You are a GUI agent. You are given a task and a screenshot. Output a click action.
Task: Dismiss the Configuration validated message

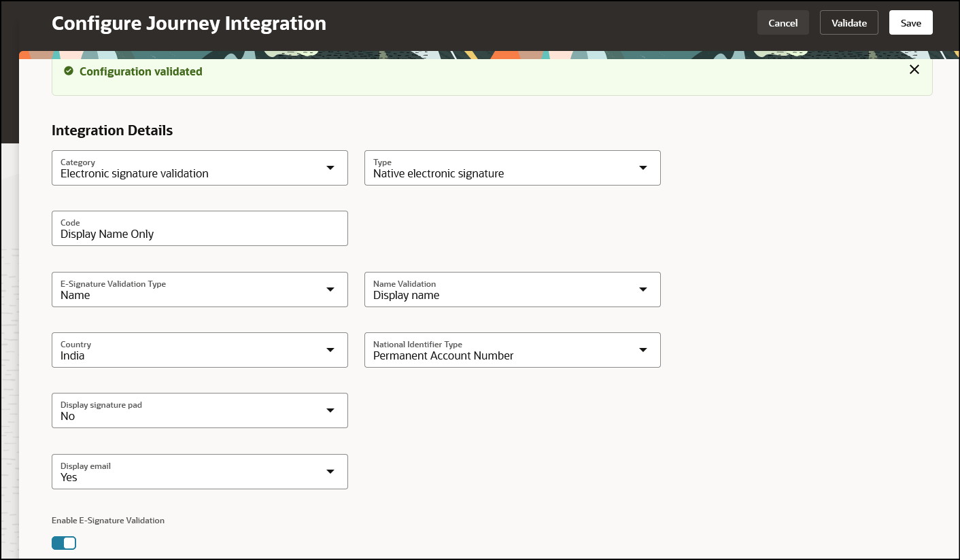(x=914, y=69)
